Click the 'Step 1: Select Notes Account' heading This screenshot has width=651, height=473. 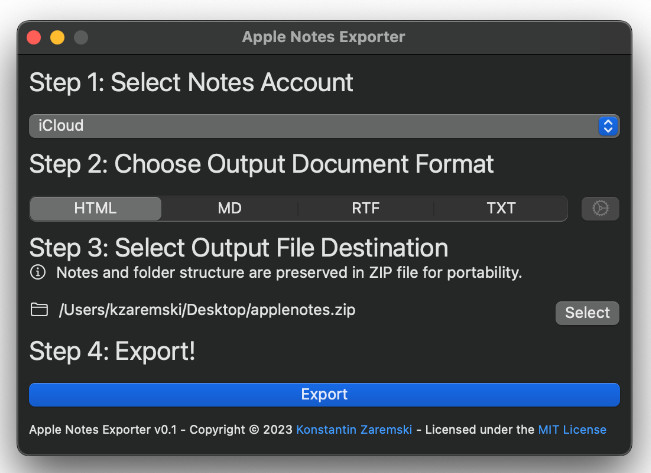click(x=191, y=82)
